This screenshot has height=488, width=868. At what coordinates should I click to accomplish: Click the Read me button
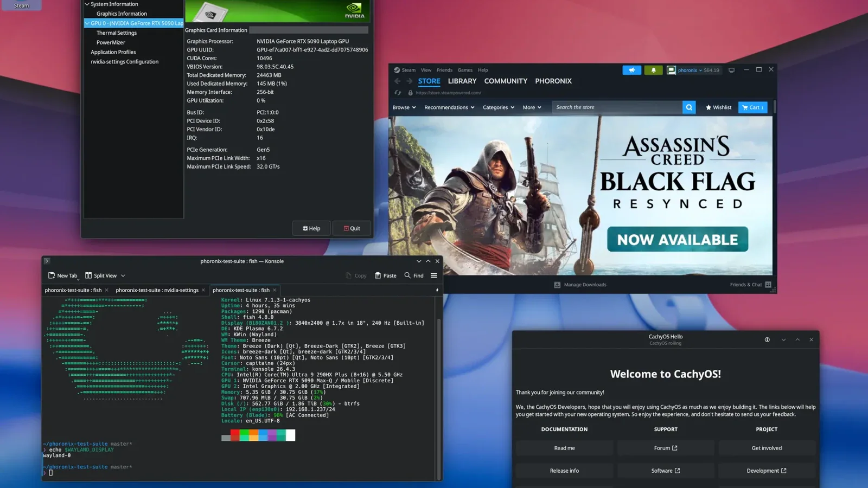coord(564,448)
